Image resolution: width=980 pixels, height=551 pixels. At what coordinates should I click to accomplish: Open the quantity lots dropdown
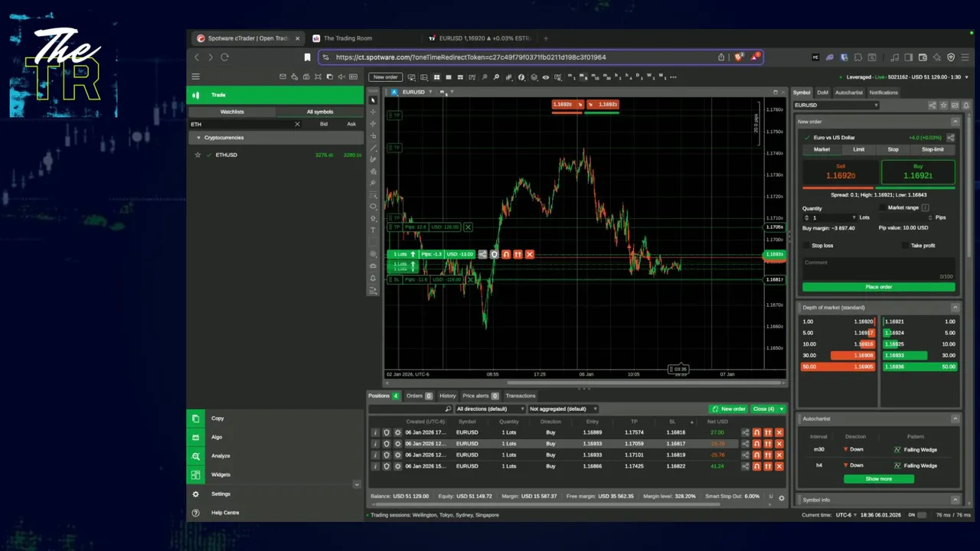pos(854,218)
